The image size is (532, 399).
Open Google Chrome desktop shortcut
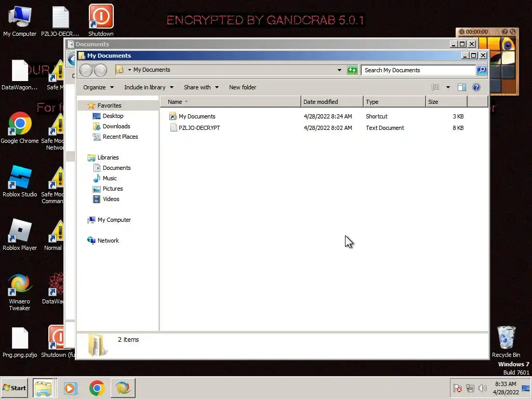pyautogui.click(x=20, y=128)
